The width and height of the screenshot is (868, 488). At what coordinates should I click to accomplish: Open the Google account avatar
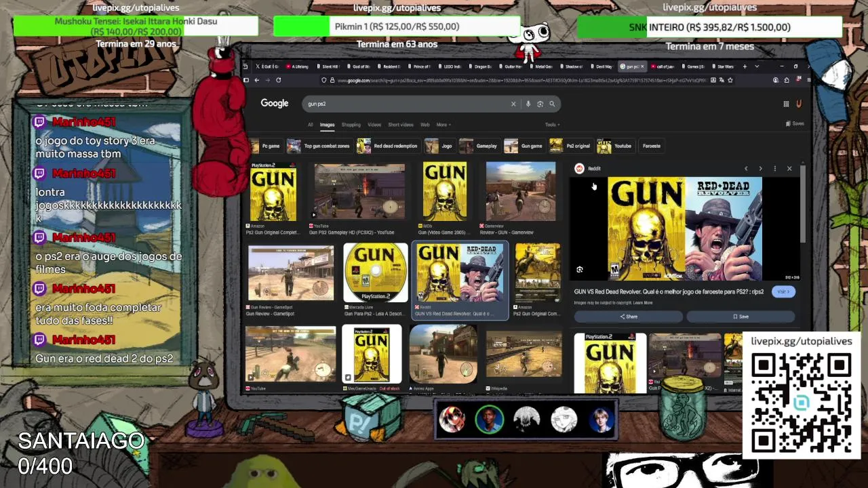[x=799, y=104]
